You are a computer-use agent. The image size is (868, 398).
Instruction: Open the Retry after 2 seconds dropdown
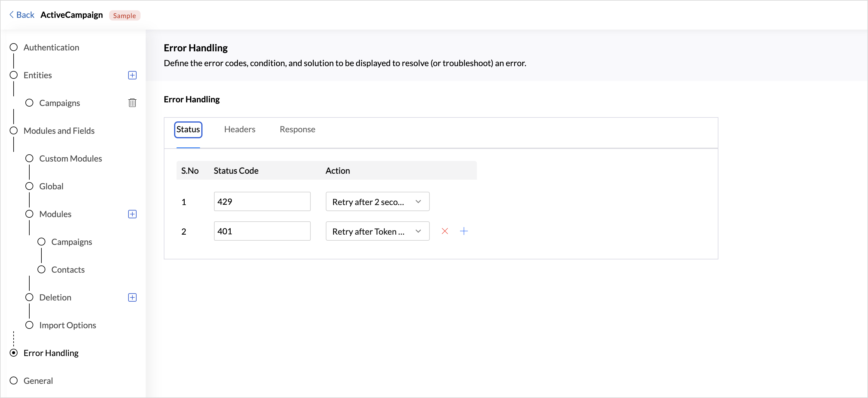[x=377, y=202]
